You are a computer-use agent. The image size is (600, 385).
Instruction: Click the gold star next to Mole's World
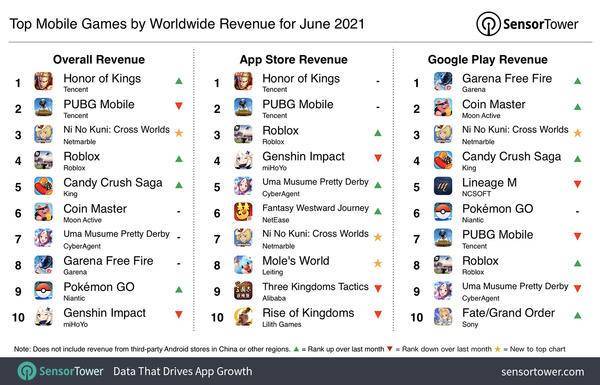click(378, 263)
